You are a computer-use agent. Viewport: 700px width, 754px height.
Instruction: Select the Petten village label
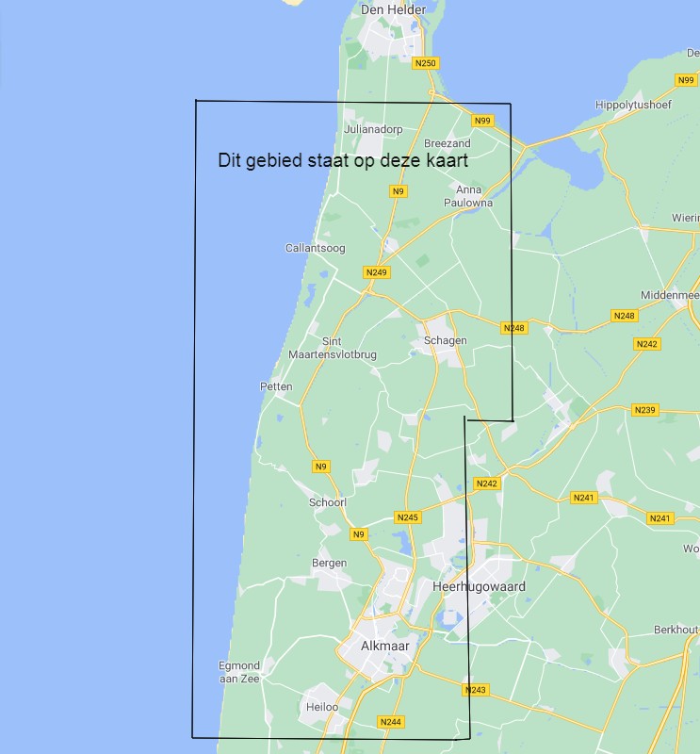point(276,386)
